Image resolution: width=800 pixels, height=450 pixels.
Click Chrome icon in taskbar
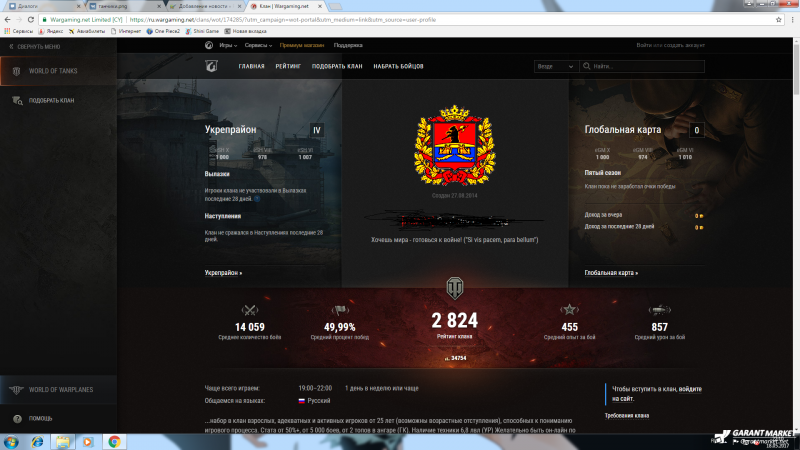[114, 442]
